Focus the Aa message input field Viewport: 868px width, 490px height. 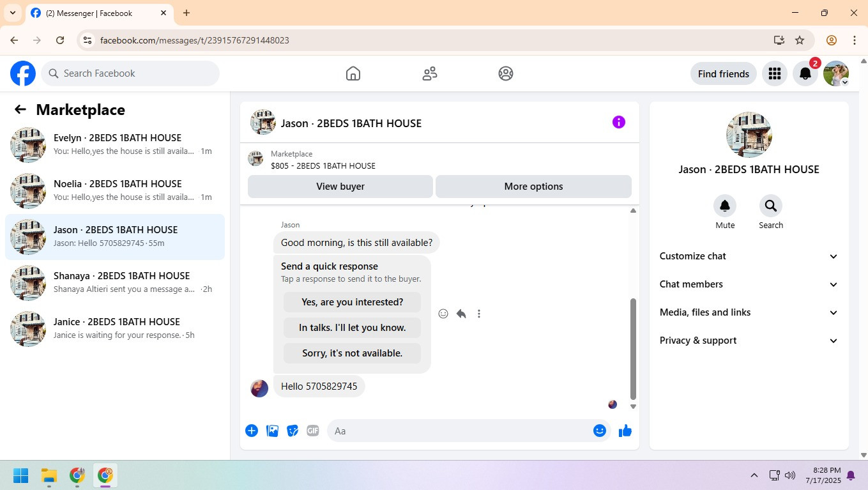pyautogui.click(x=469, y=431)
